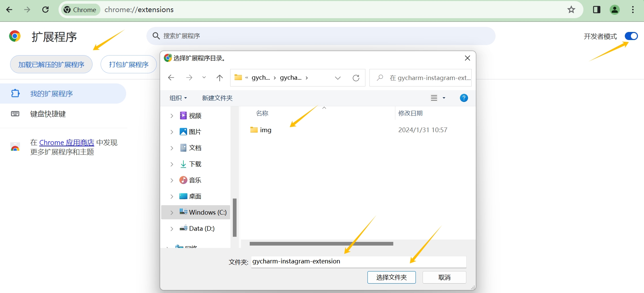This screenshot has width=644, height=293.
Task: Go up one folder level
Action: coord(220,78)
